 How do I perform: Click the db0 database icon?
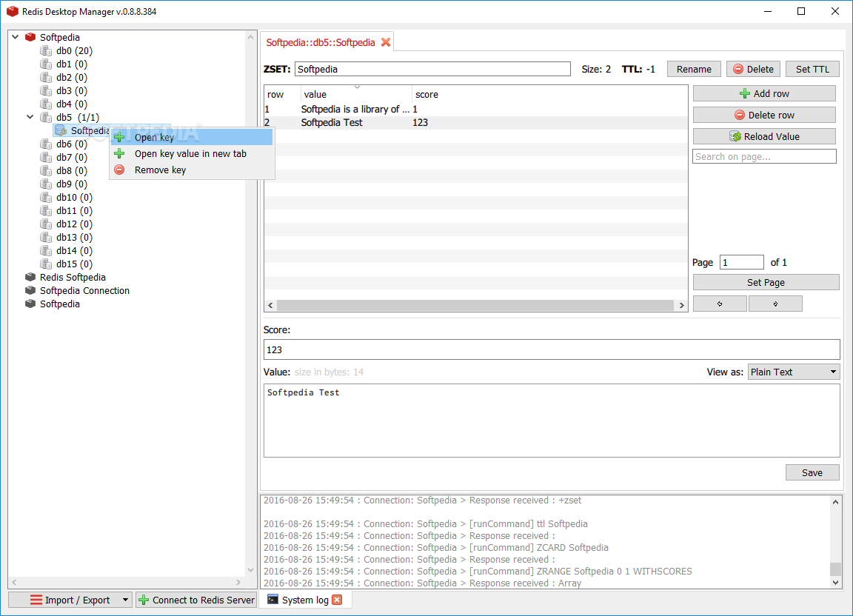click(46, 50)
